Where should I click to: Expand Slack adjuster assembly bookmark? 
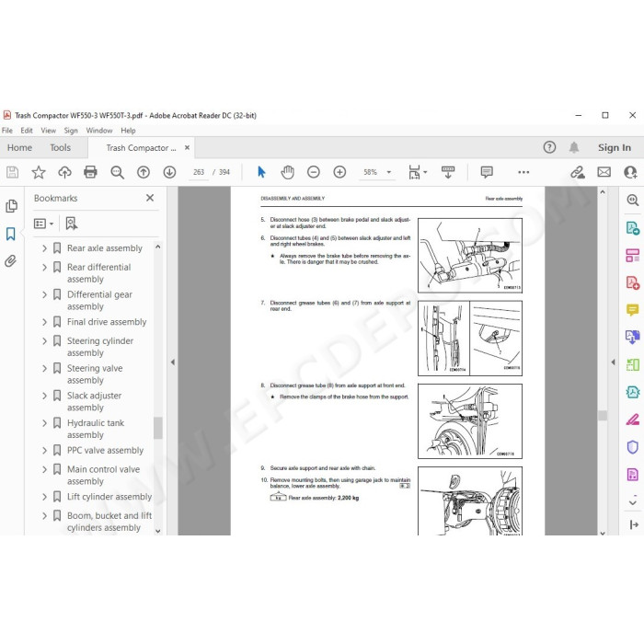(x=44, y=396)
